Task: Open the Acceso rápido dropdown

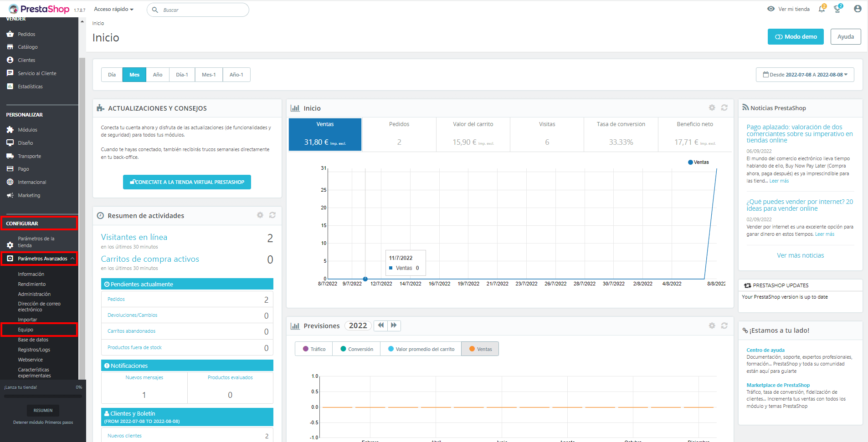Action: click(x=113, y=9)
